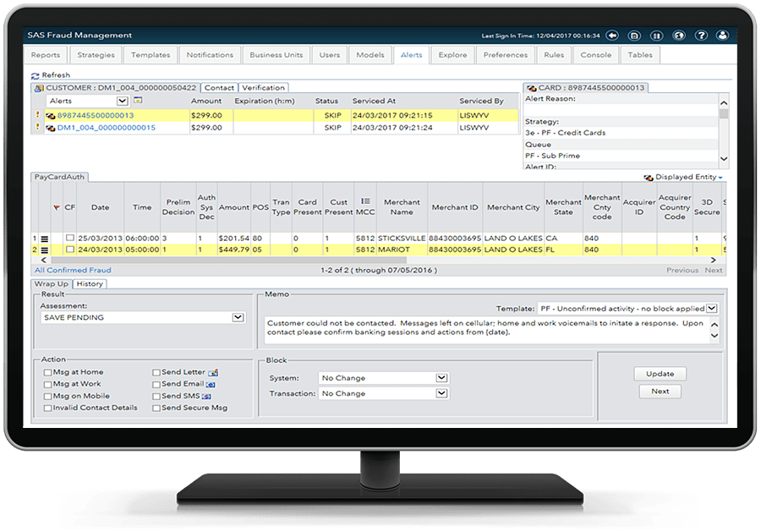This screenshot has width=761, height=532.
Task: Open alert link 8987445500000013
Action: click(95, 116)
